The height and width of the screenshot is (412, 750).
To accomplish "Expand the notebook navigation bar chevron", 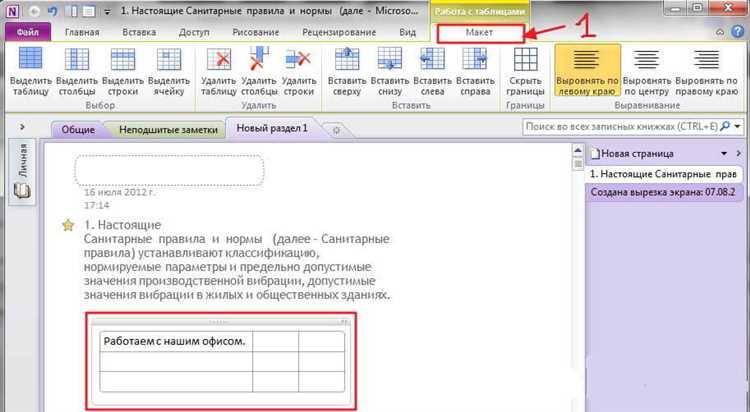I will point(22,128).
